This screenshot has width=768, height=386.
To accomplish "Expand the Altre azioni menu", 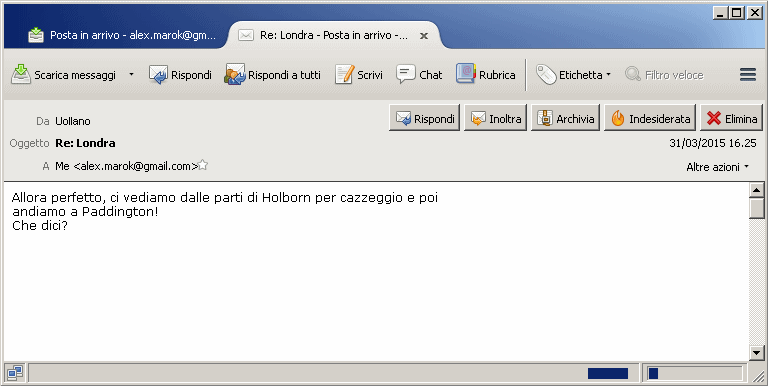I will click(x=718, y=167).
